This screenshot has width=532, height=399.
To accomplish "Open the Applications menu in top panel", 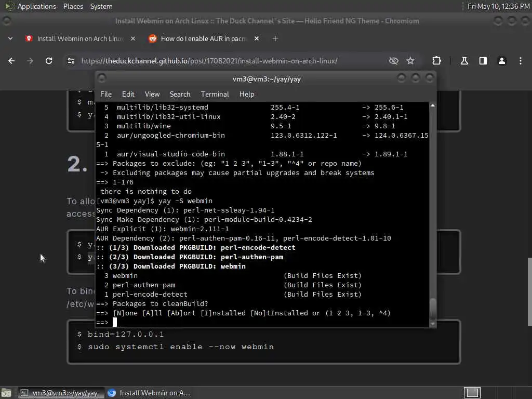I will coord(37,6).
